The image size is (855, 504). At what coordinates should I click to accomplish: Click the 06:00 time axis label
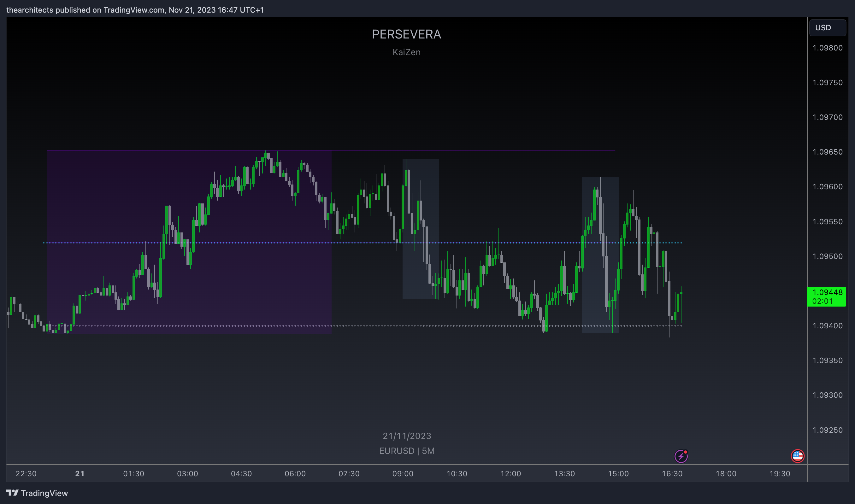[x=295, y=473]
